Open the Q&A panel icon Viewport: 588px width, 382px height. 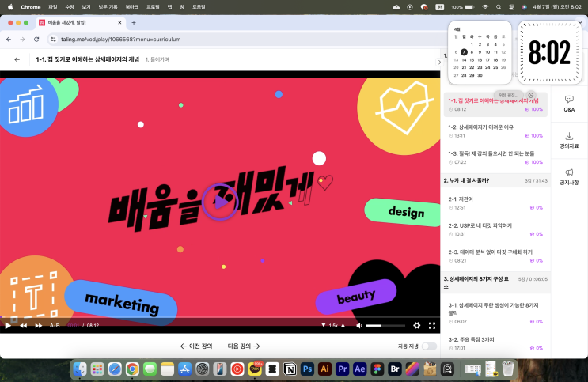click(569, 103)
